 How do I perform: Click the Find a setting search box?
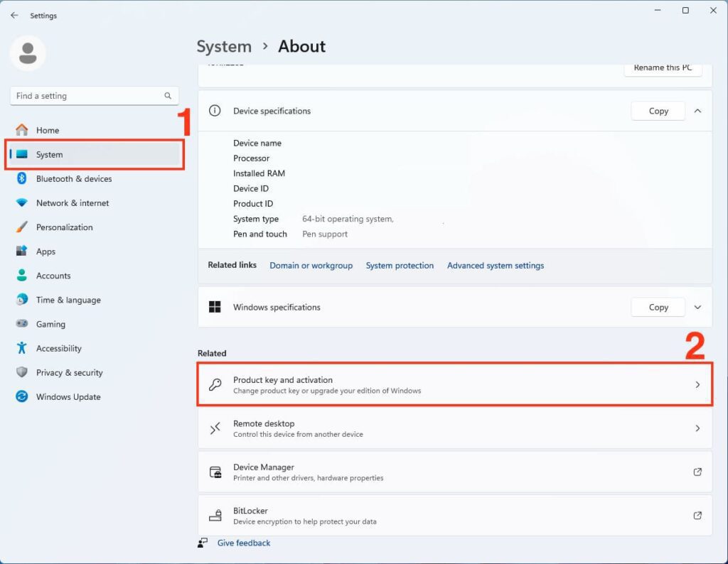(x=87, y=96)
